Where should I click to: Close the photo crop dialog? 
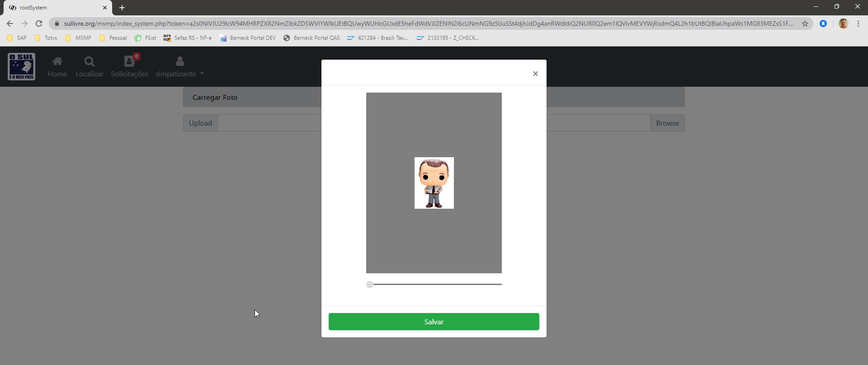click(535, 74)
